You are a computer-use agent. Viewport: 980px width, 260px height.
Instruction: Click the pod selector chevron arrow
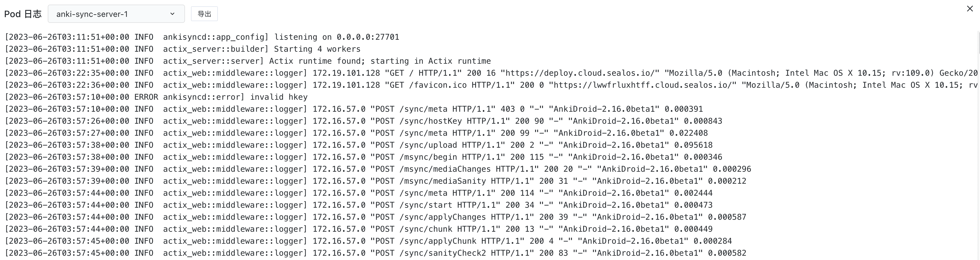coord(172,14)
